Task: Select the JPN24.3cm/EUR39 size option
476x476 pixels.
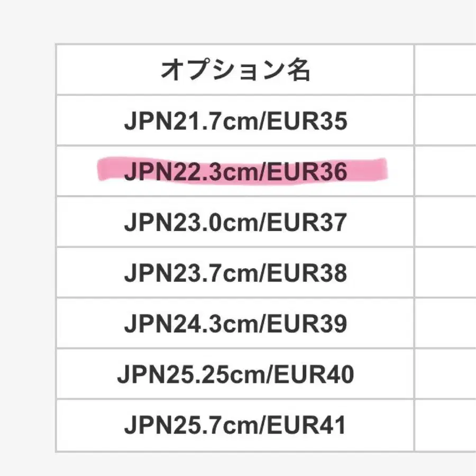Action: [x=235, y=324]
